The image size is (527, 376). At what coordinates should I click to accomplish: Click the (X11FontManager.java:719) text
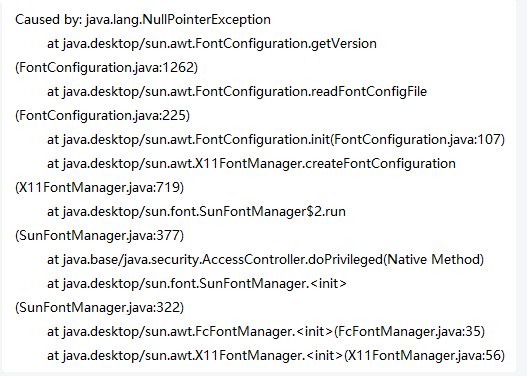coord(99,188)
